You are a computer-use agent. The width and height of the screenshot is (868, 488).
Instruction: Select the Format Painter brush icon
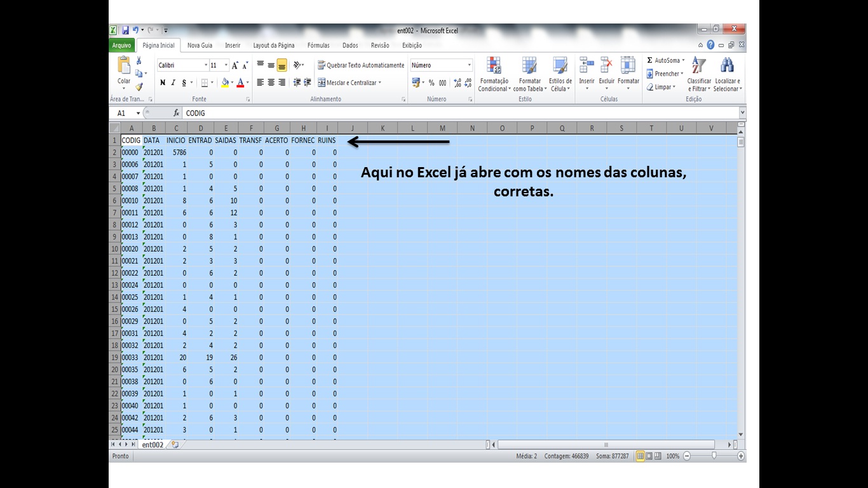tap(139, 86)
